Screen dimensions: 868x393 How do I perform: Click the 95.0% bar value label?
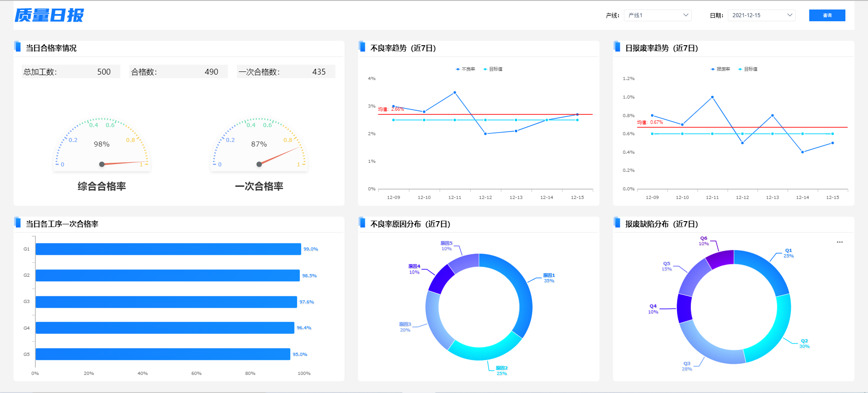[x=300, y=355]
